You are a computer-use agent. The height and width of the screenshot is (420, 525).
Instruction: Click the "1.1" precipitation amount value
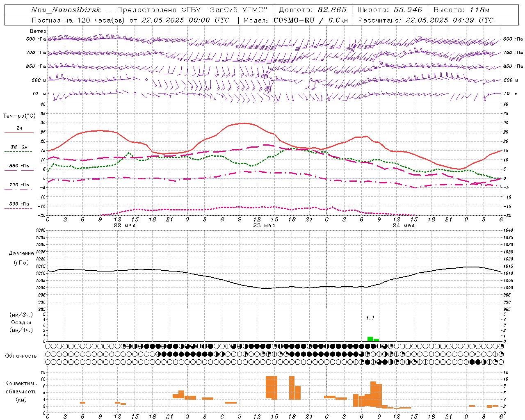(370, 318)
